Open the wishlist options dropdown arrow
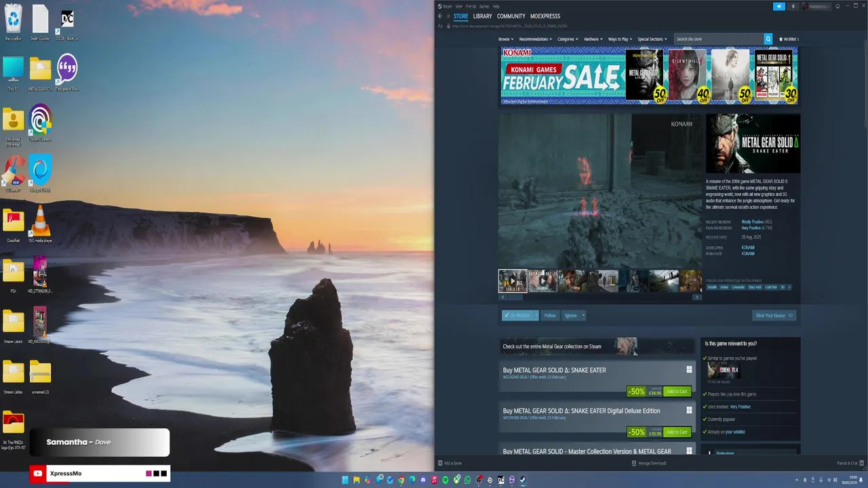Image resolution: width=868 pixels, height=488 pixels. (536, 315)
